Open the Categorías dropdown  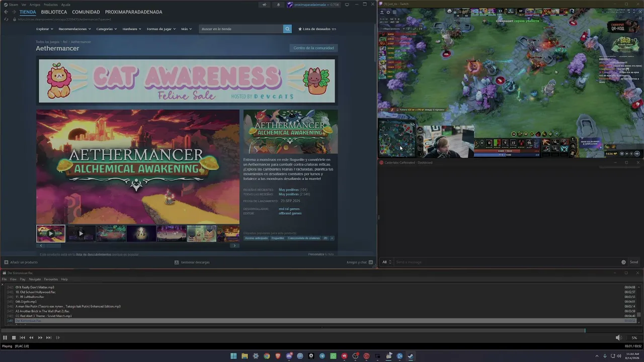pos(107,29)
